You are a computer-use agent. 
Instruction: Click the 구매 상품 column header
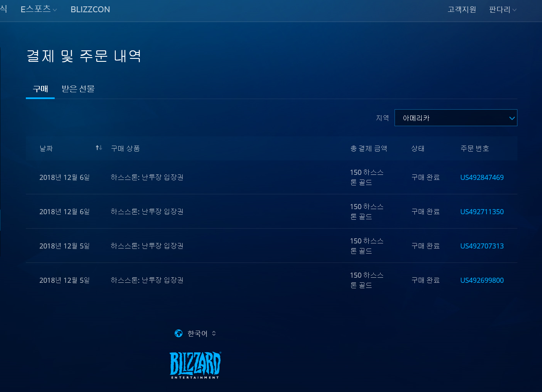[x=125, y=148]
